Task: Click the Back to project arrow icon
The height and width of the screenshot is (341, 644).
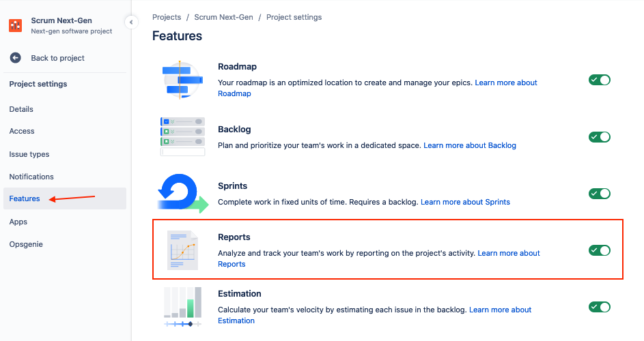Action: pyautogui.click(x=15, y=58)
